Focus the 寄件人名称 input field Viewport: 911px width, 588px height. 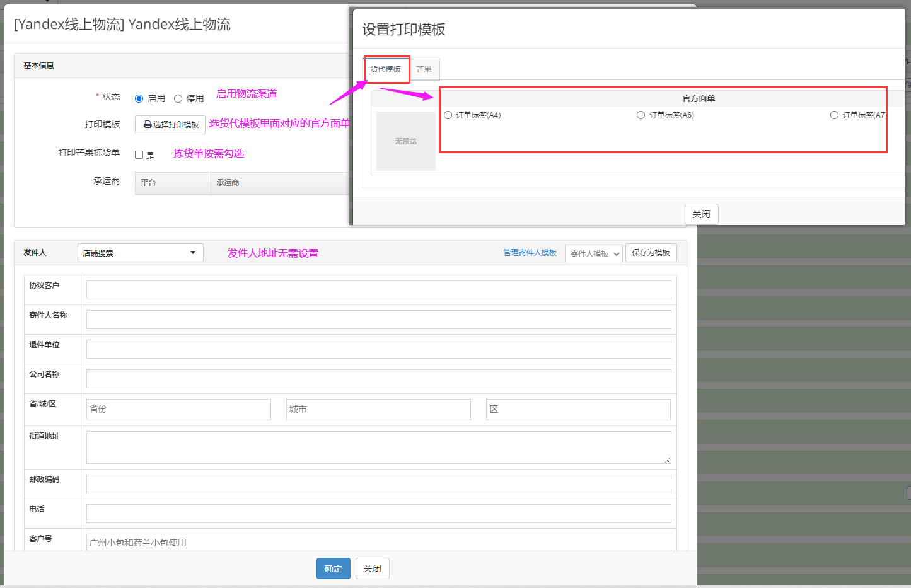pyautogui.click(x=379, y=320)
